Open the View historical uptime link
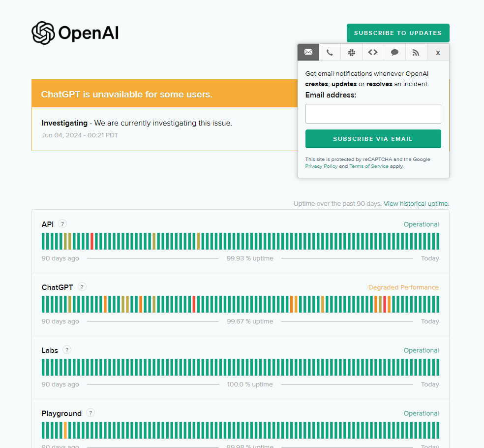Screen dimensions: 484x448 pyautogui.click(x=416, y=204)
